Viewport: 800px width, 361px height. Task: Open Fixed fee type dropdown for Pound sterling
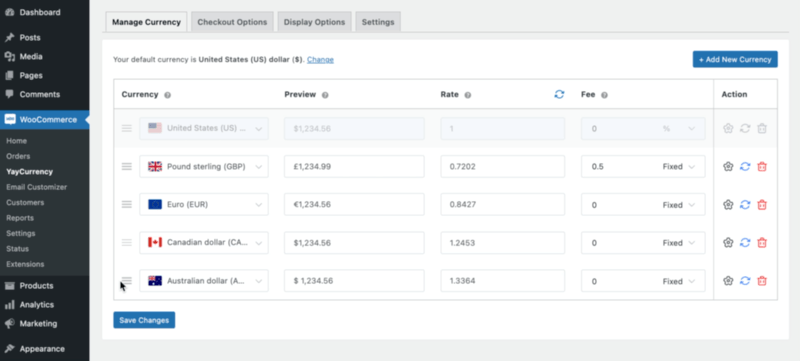coord(679,167)
